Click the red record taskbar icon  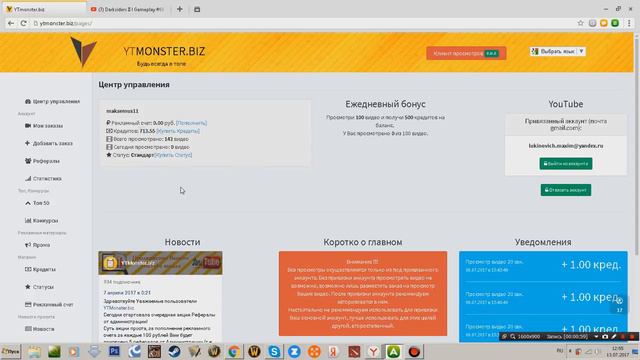(x=414, y=351)
